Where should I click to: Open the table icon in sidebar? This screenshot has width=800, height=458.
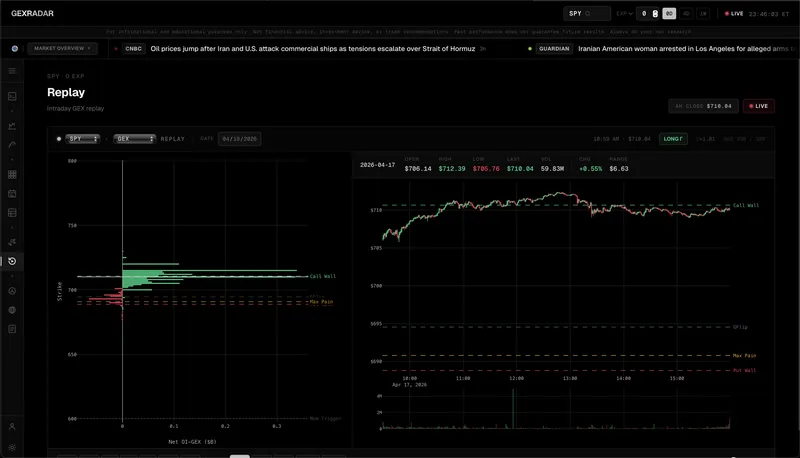click(x=12, y=213)
